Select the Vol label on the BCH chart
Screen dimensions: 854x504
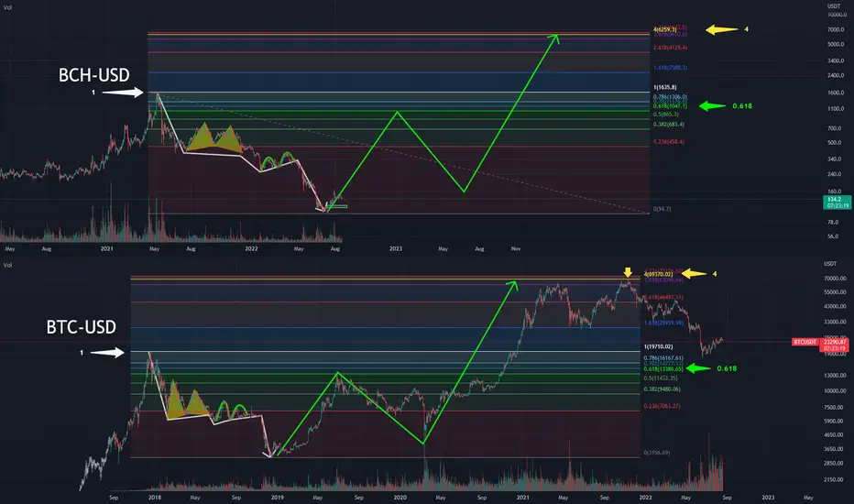[7, 7]
